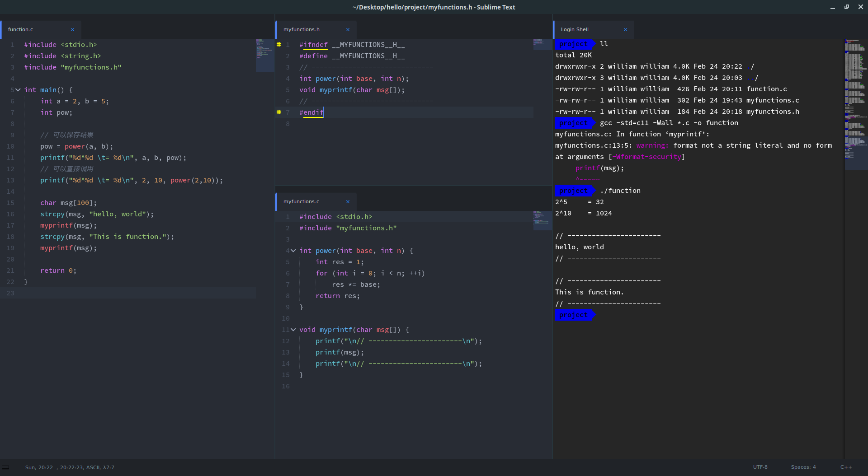The image size is (868, 476).
Task: Collapse the power function fold arrow
Action: pos(293,251)
